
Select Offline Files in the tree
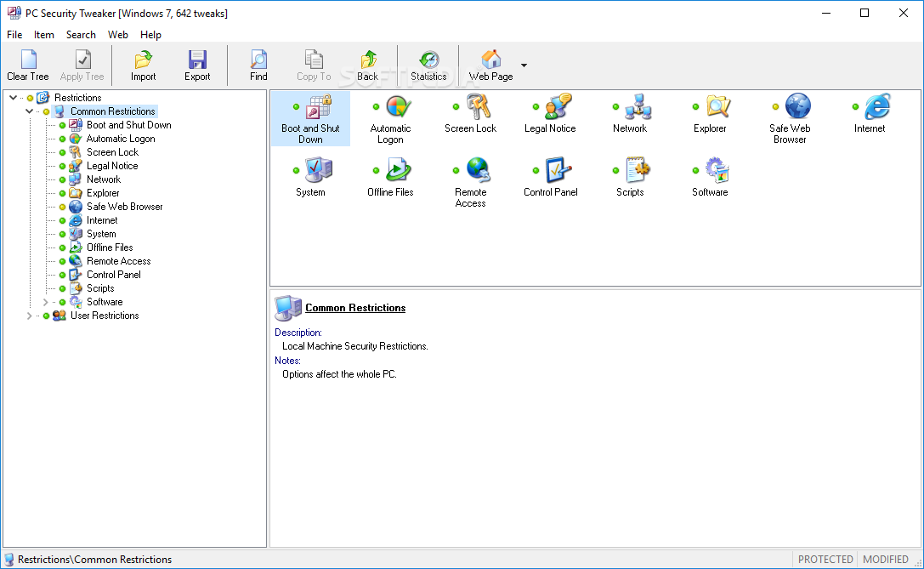pos(110,248)
